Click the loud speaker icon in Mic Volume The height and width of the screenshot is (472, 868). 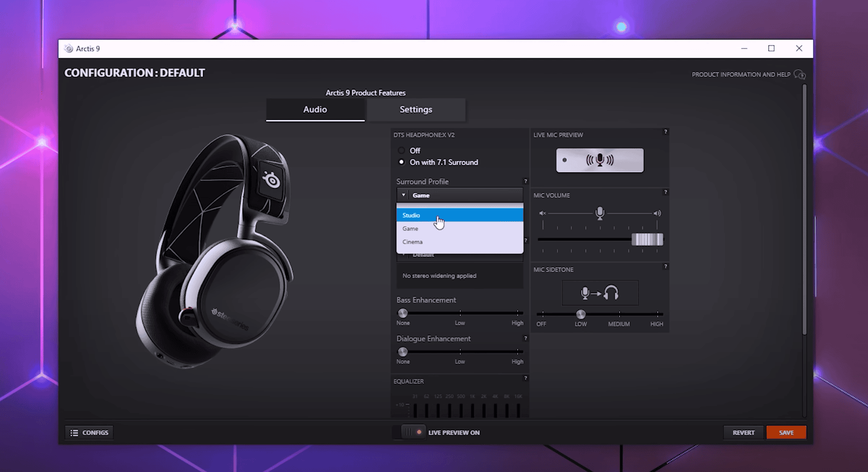657,213
